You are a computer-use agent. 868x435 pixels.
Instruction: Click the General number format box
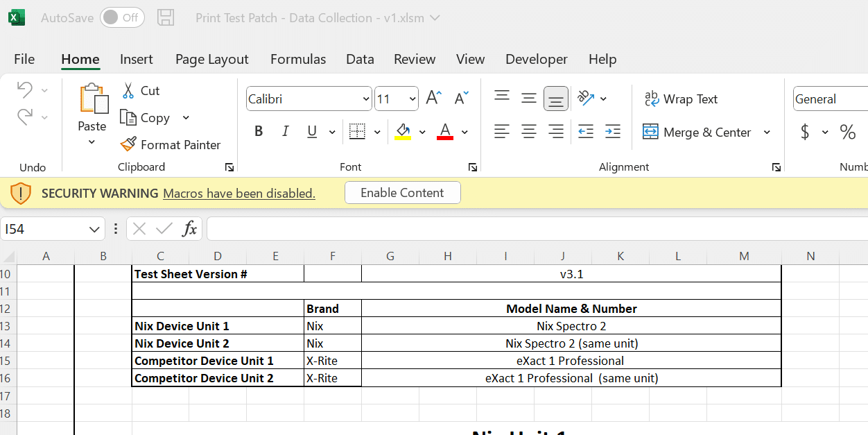831,99
